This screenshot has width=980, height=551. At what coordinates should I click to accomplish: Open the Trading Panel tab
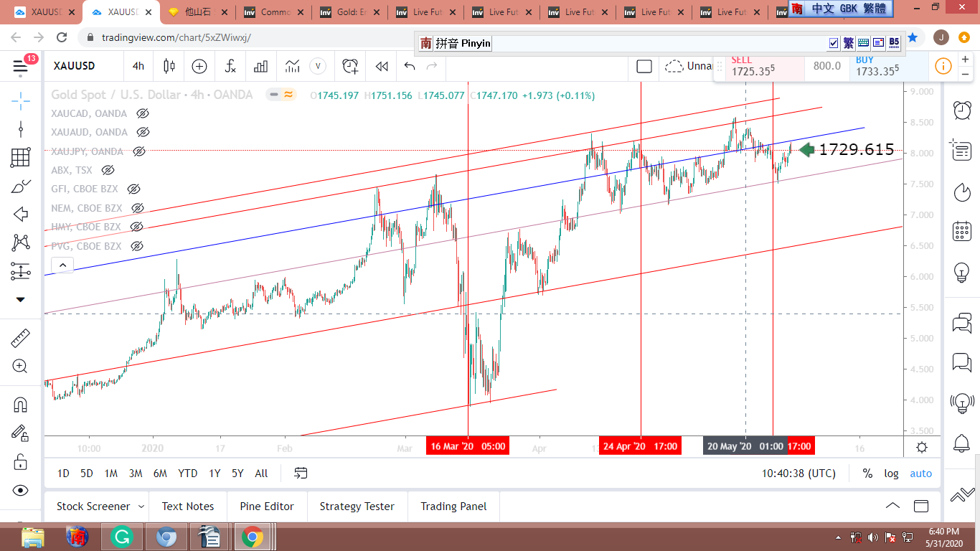point(453,507)
